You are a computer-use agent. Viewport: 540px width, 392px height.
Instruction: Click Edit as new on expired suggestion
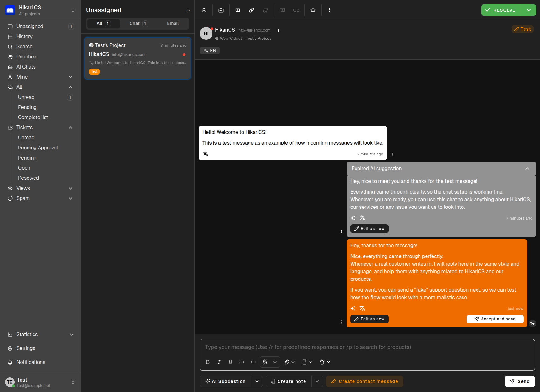coord(369,229)
